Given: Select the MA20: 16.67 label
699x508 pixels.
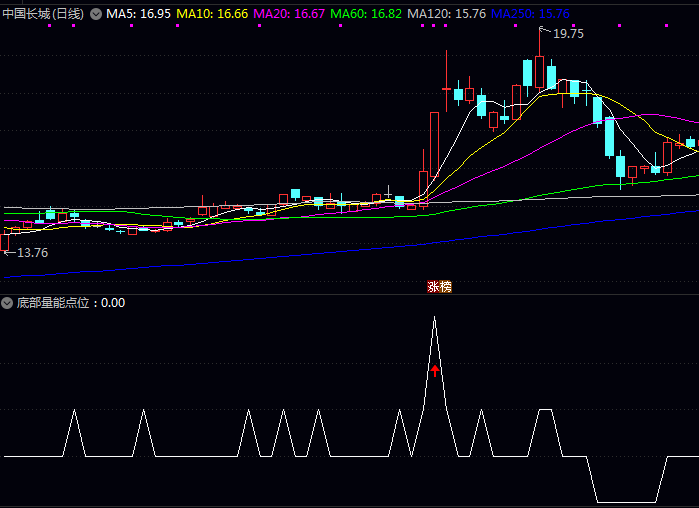Looking at the screenshot, I should (289, 14).
